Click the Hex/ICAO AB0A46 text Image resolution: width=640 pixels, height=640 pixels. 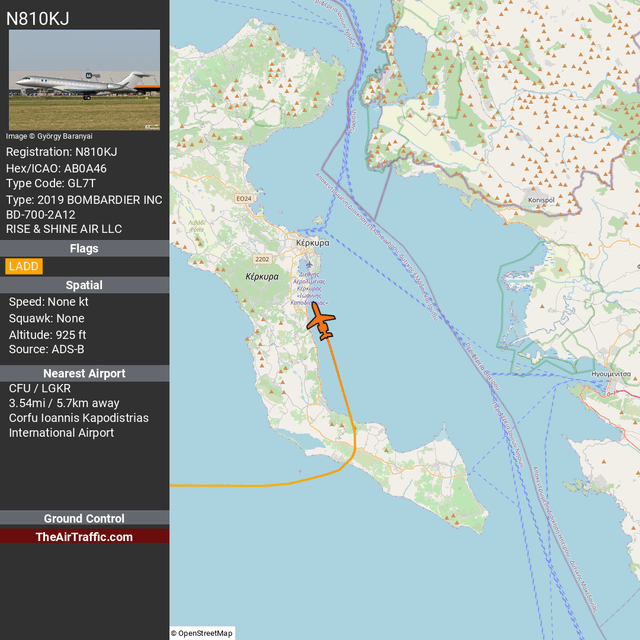[x=56, y=168]
